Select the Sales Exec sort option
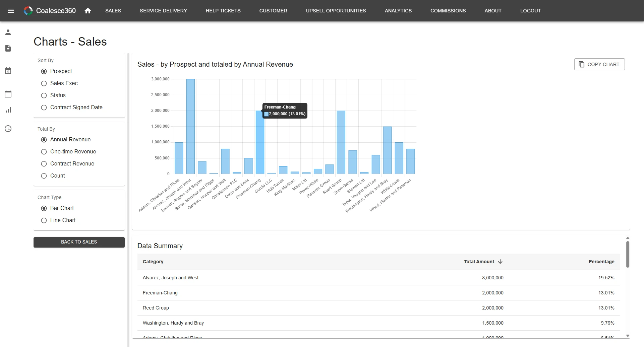Image resolution: width=644 pixels, height=347 pixels. point(44,83)
